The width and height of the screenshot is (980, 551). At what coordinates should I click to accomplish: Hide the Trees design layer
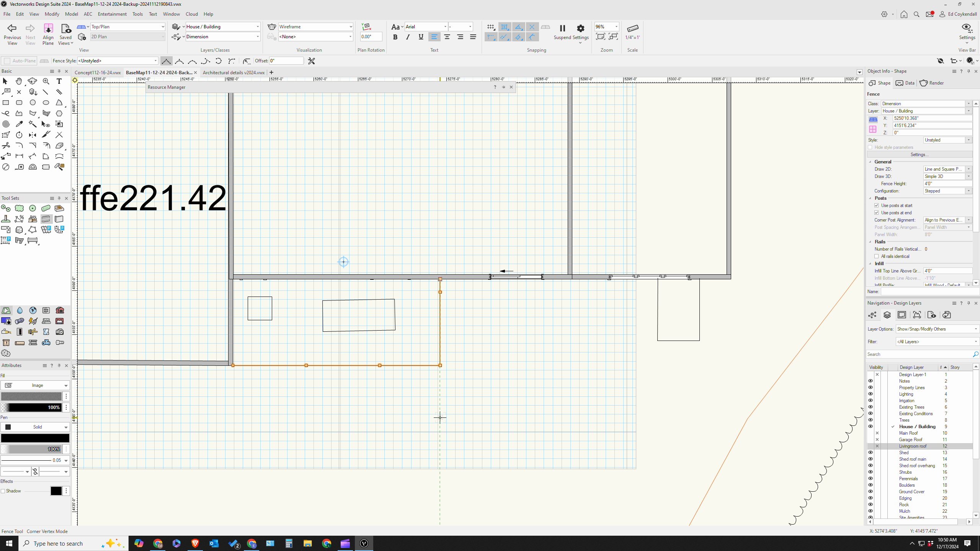[x=871, y=420]
